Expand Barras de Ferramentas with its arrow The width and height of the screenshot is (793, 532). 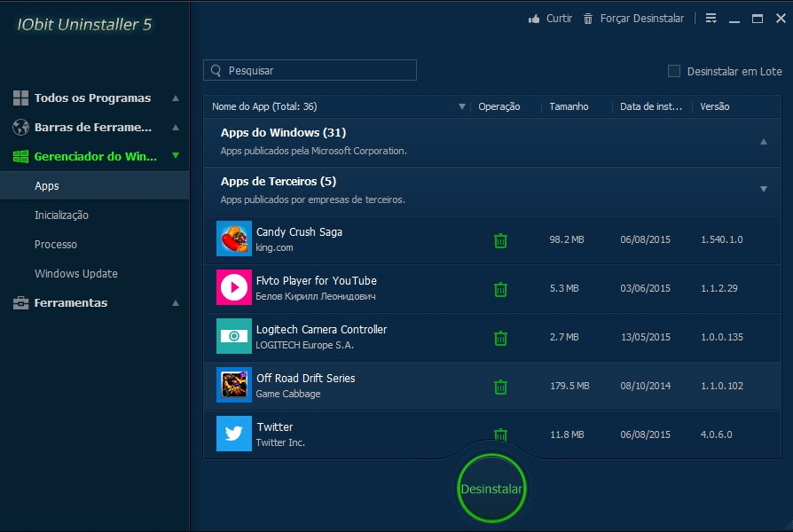[176, 127]
